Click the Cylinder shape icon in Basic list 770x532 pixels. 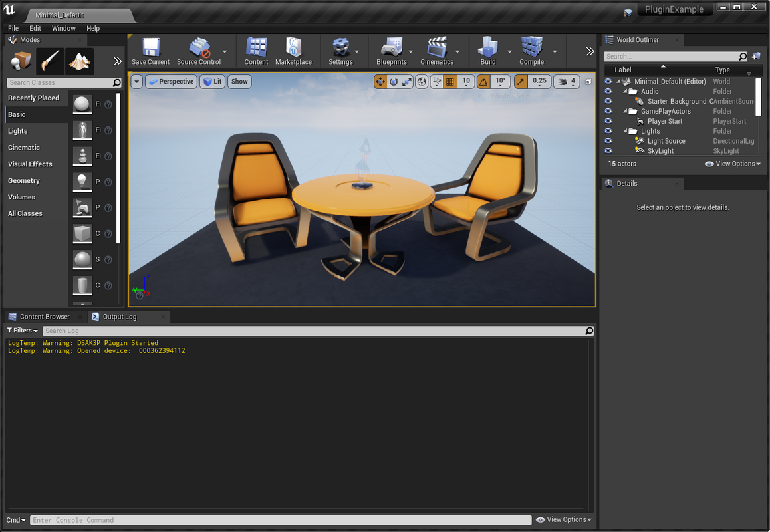point(82,285)
